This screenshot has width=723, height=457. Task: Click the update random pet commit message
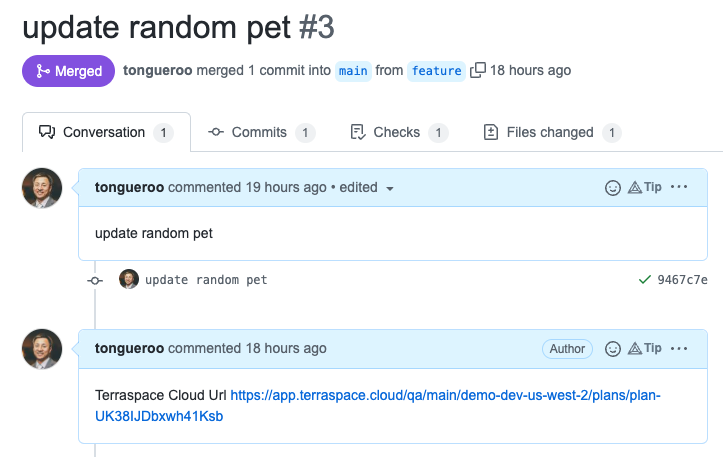tap(206, 280)
